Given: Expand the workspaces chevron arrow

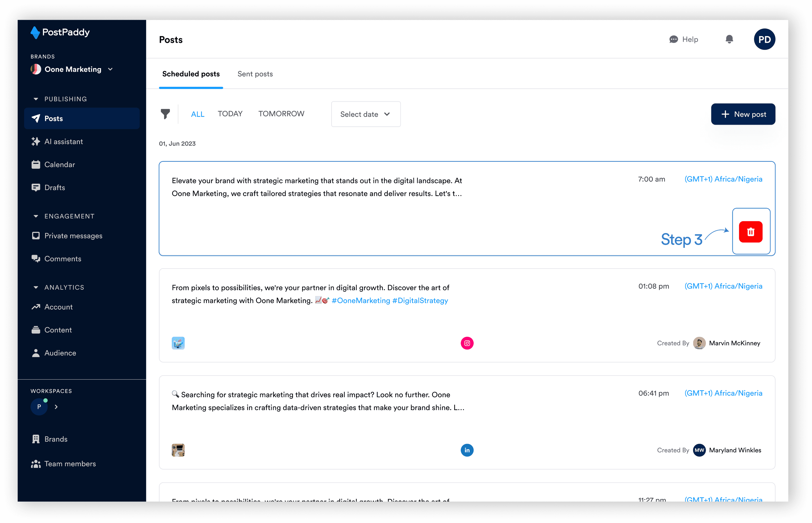Looking at the screenshot, I should pyautogui.click(x=56, y=406).
